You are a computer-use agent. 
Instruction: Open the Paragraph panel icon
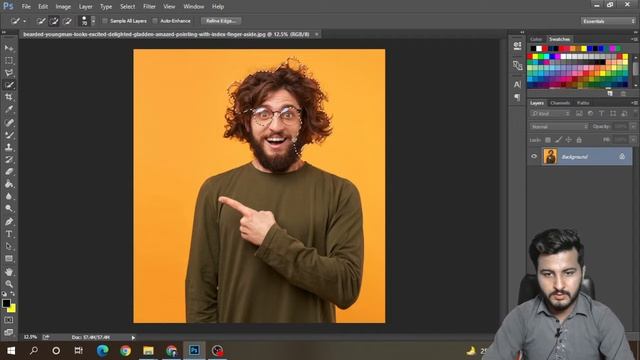[517, 97]
